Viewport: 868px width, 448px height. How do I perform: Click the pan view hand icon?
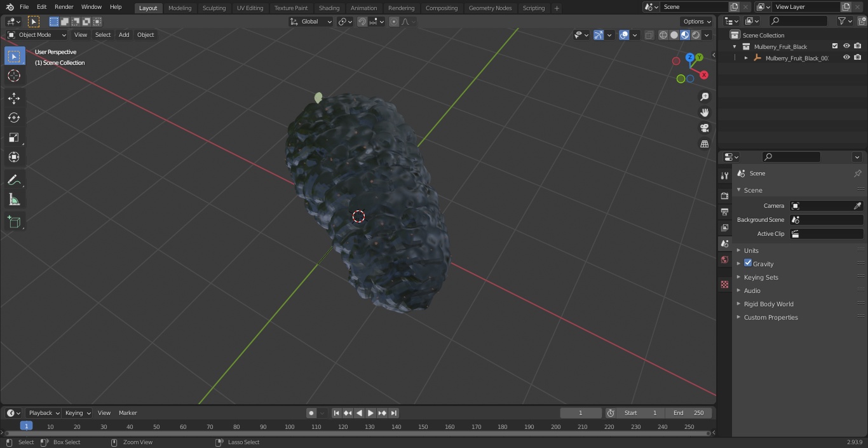click(x=704, y=112)
